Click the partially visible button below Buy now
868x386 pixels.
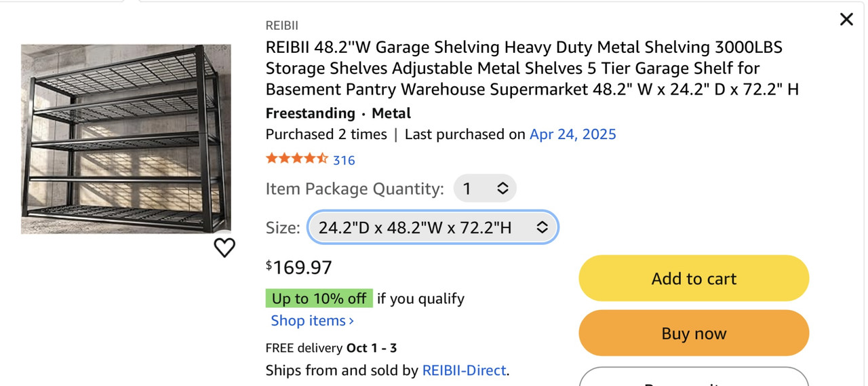click(694, 379)
